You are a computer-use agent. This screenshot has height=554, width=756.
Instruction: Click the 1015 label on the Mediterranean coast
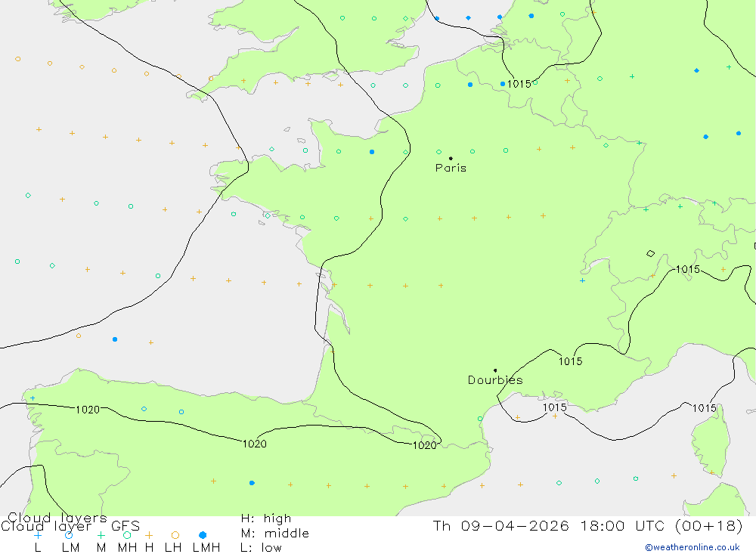(554, 407)
